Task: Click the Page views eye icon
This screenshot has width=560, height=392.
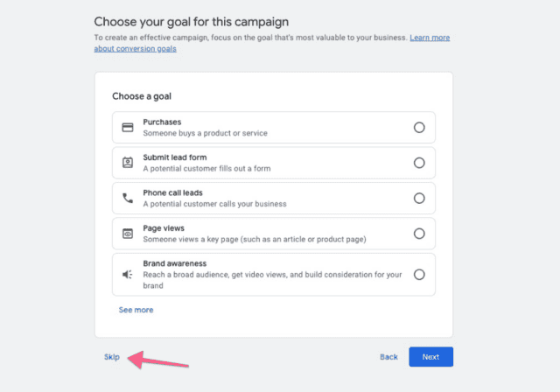Action: tap(128, 234)
